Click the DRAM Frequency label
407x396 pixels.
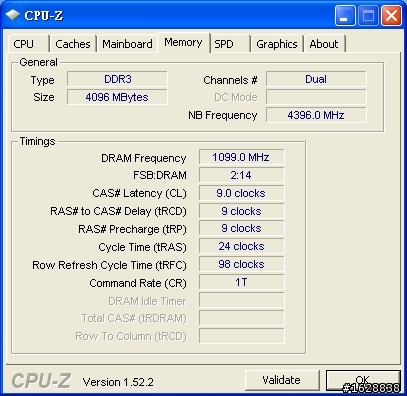(x=144, y=158)
